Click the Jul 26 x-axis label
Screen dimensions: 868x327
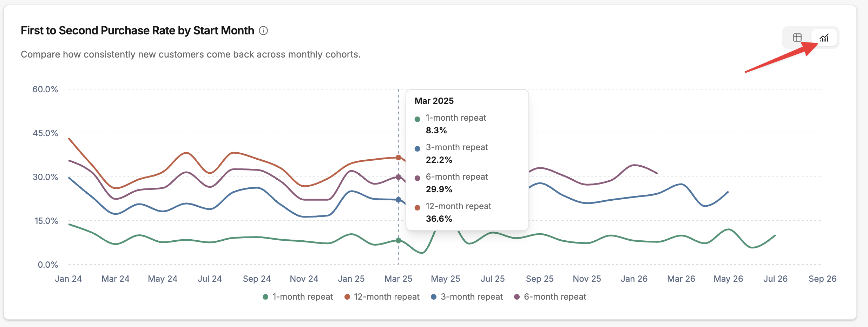775,279
